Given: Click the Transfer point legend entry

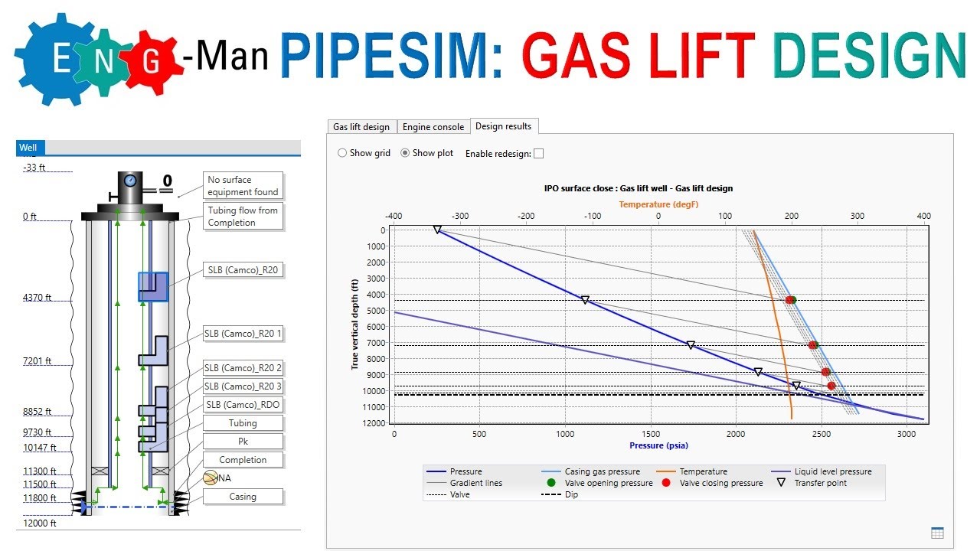Looking at the screenshot, I should tap(810, 483).
